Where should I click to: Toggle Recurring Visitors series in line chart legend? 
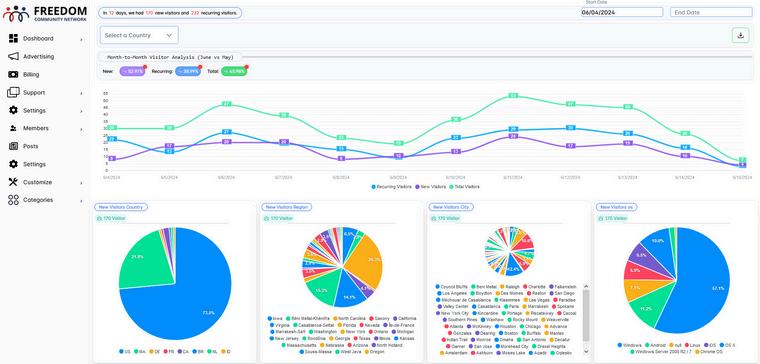point(391,187)
